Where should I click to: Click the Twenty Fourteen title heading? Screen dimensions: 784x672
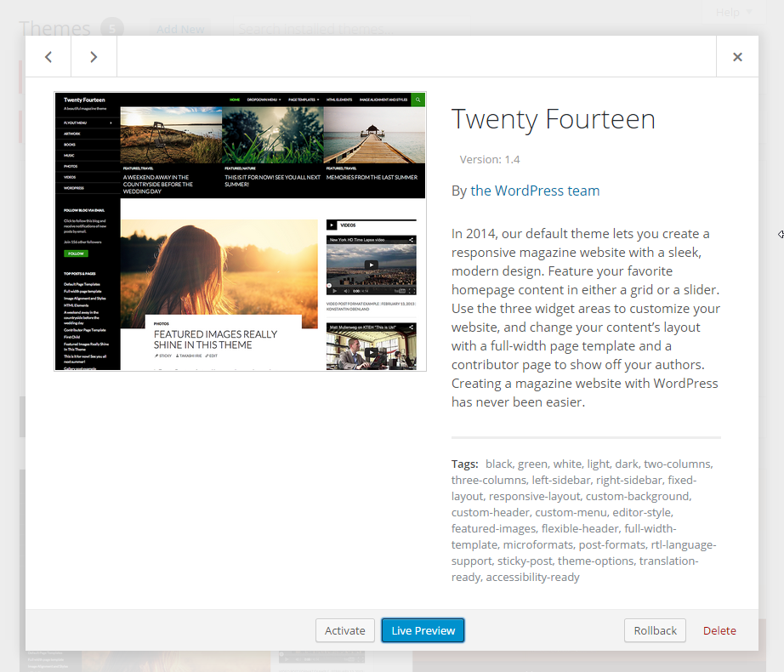point(553,119)
